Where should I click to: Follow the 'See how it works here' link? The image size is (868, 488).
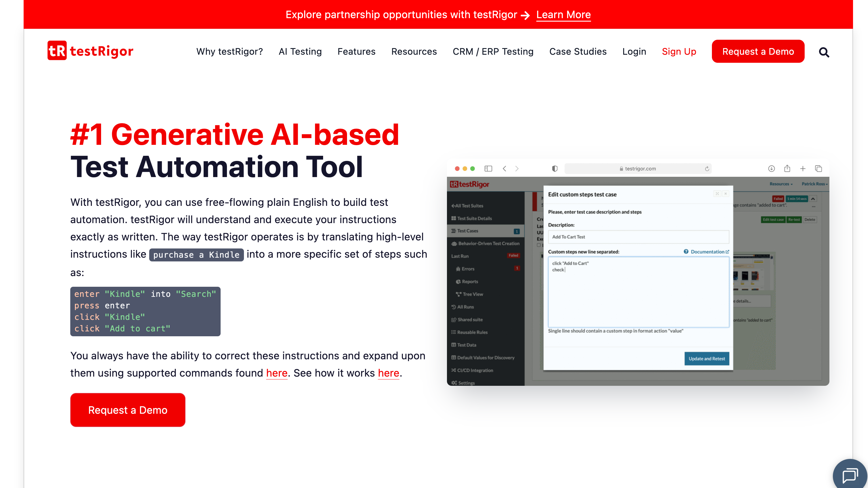tap(388, 373)
